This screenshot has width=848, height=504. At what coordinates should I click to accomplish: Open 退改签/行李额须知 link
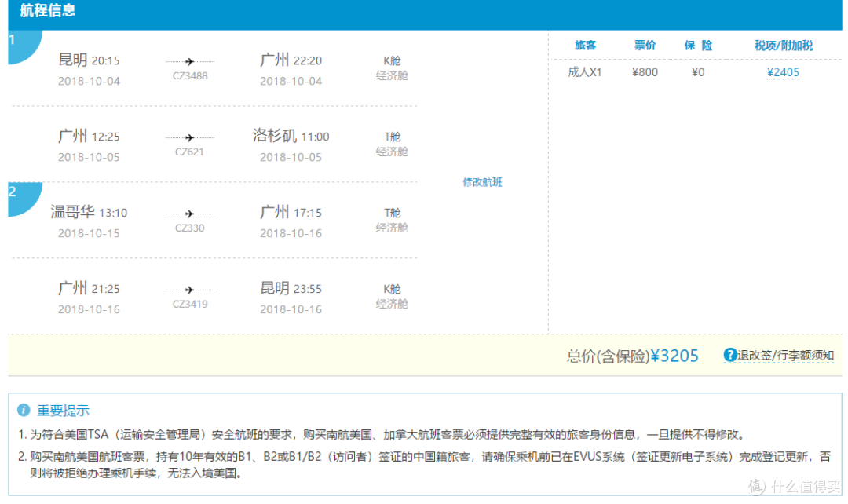(784, 356)
